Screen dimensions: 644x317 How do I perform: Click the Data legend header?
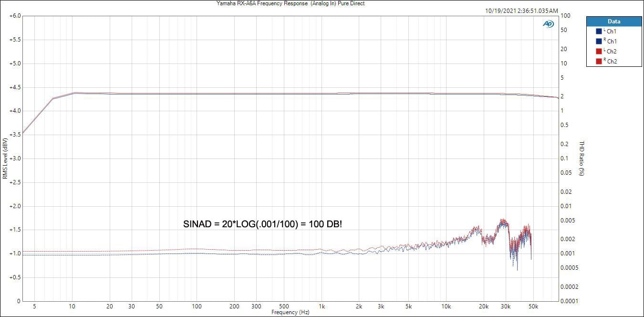613,21
